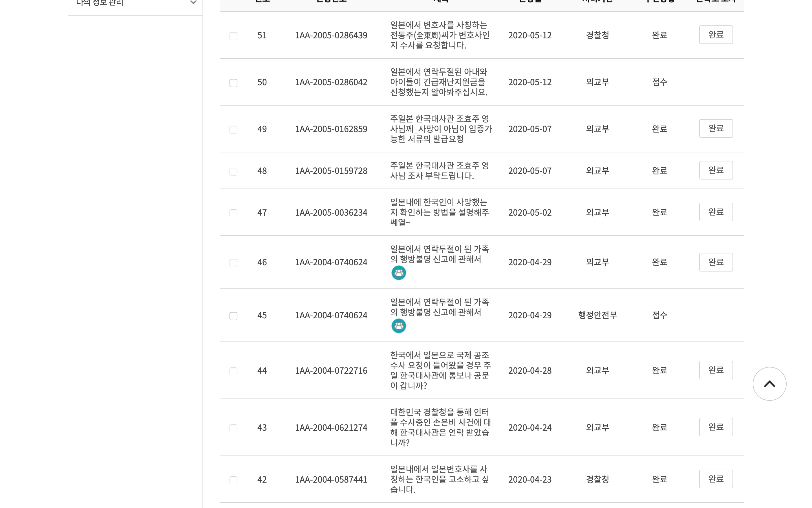Open the complaint about 국제 공조 수사 요청

(441, 370)
